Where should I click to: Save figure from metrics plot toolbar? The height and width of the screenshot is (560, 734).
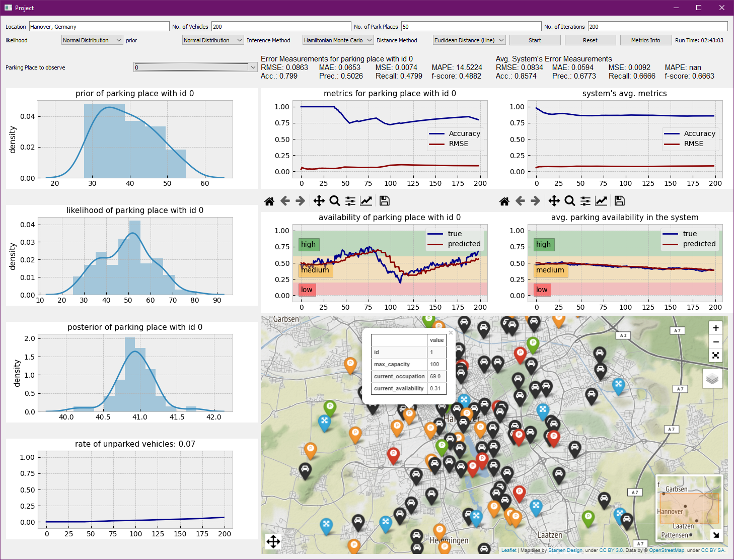(x=385, y=201)
